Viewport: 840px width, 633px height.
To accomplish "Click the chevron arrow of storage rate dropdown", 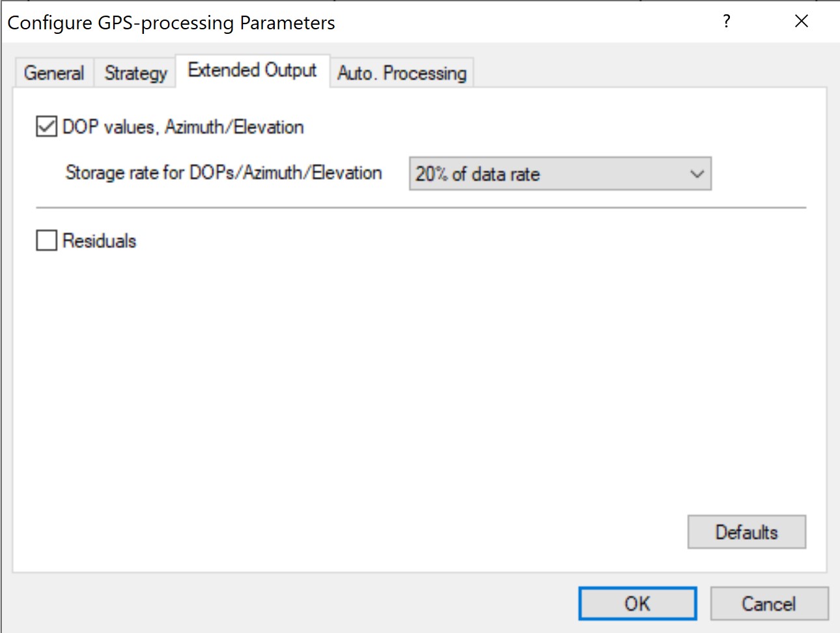I will (x=697, y=174).
